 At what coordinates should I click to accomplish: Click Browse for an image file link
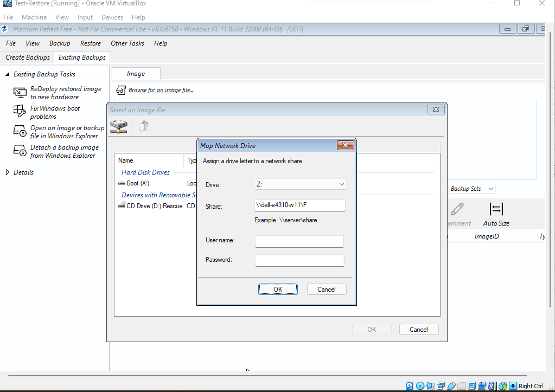tap(161, 90)
